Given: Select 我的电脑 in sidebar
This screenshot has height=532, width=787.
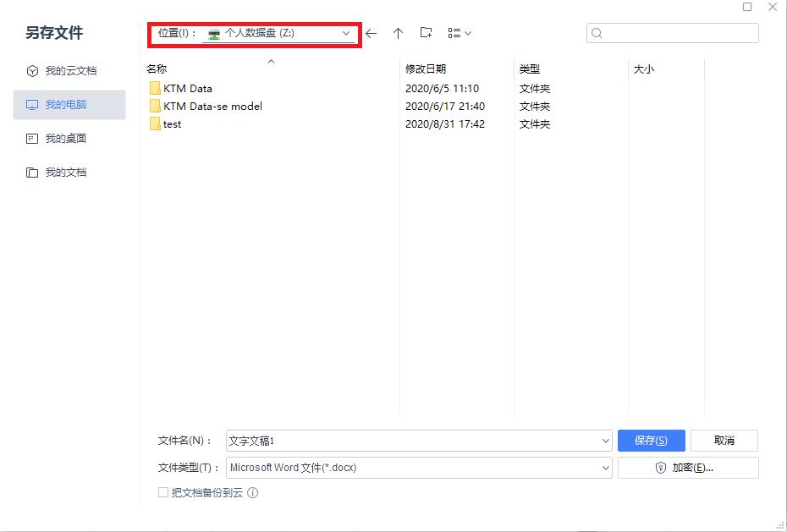Looking at the screenshot, I should point(69,105).
